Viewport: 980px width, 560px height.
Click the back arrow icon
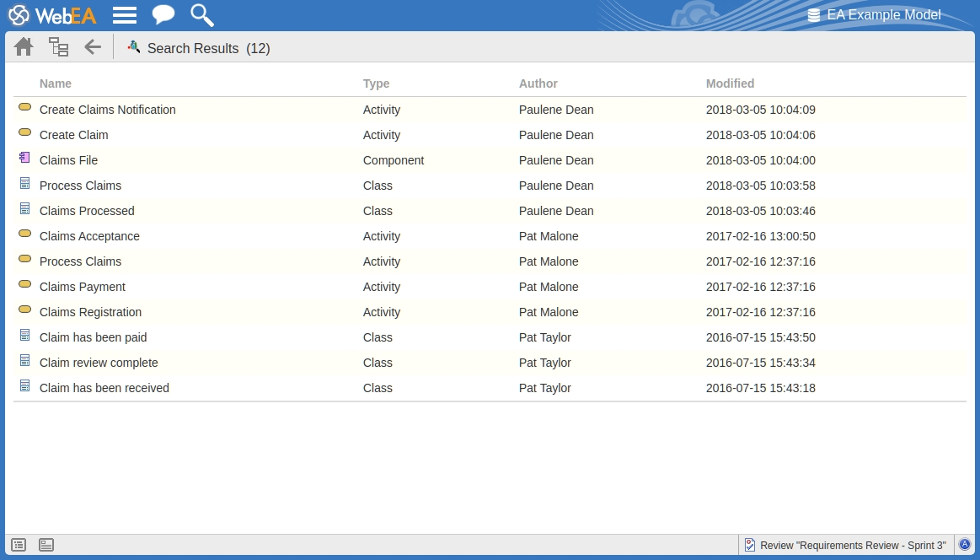(x=93, y=47)
